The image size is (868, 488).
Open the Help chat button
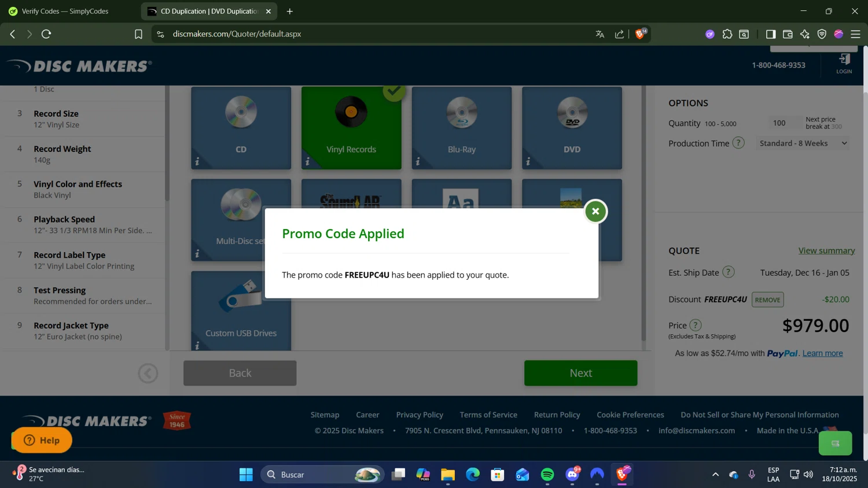tap(42, 440)
